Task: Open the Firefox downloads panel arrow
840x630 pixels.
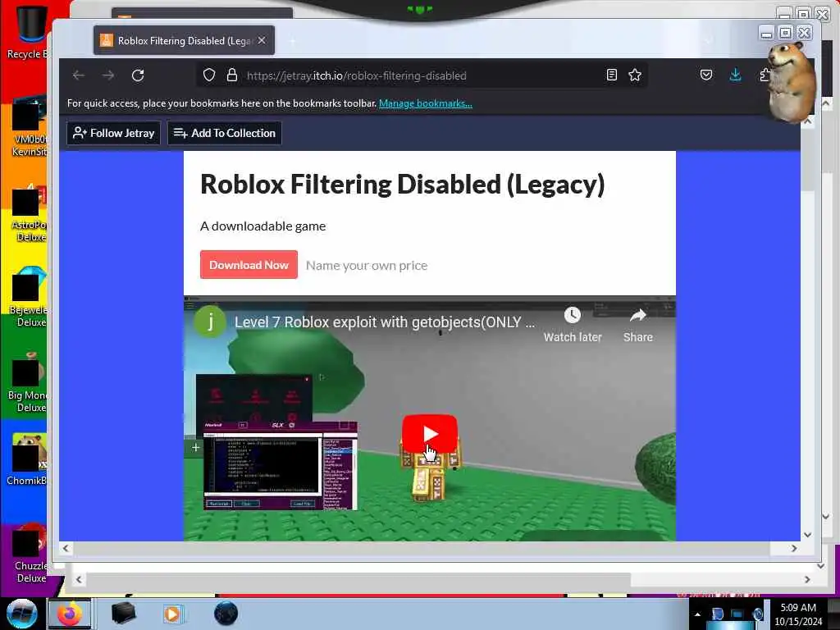Action: tap(736, 75)
